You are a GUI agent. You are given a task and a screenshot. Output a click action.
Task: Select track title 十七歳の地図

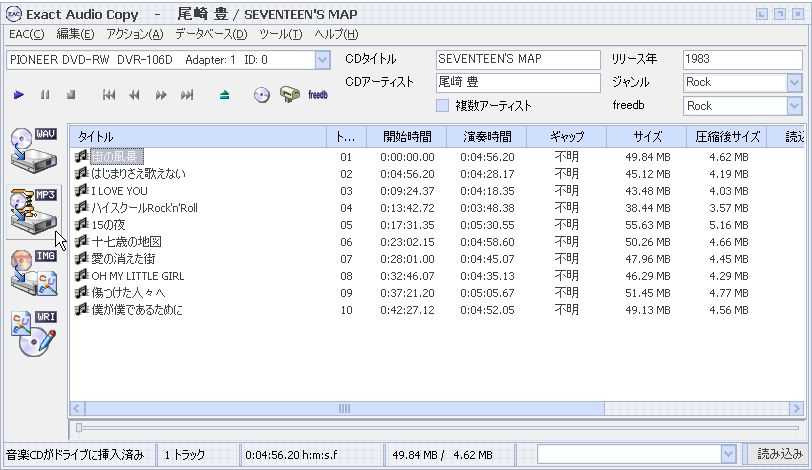126,242
